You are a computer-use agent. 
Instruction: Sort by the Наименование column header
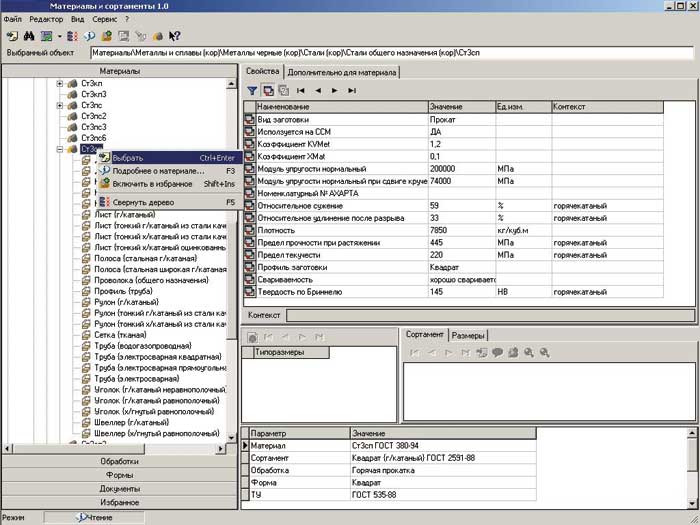(x=342, y=107)
